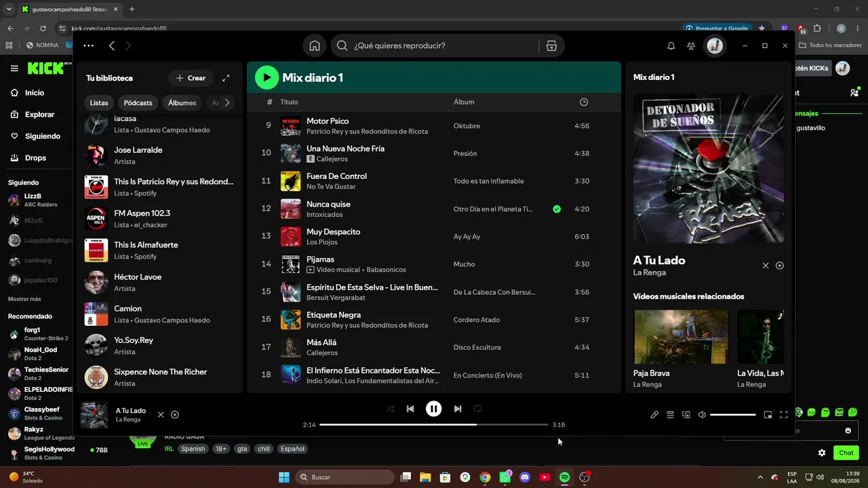Open Sixpence None The Richer in library
The width and height of the screenshot is (868, 488).
pyautogui.click(x=159, y=377)
